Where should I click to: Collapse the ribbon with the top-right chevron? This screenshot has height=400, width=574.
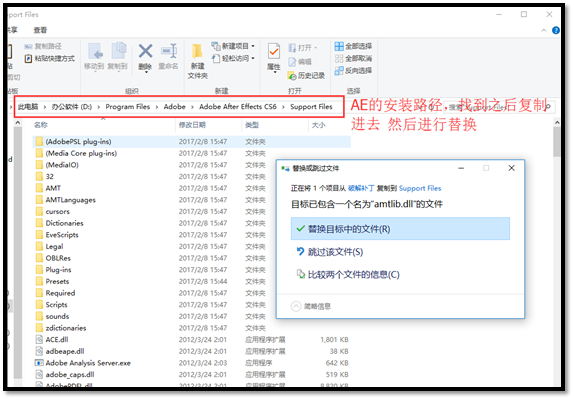(x=543, y=30)
